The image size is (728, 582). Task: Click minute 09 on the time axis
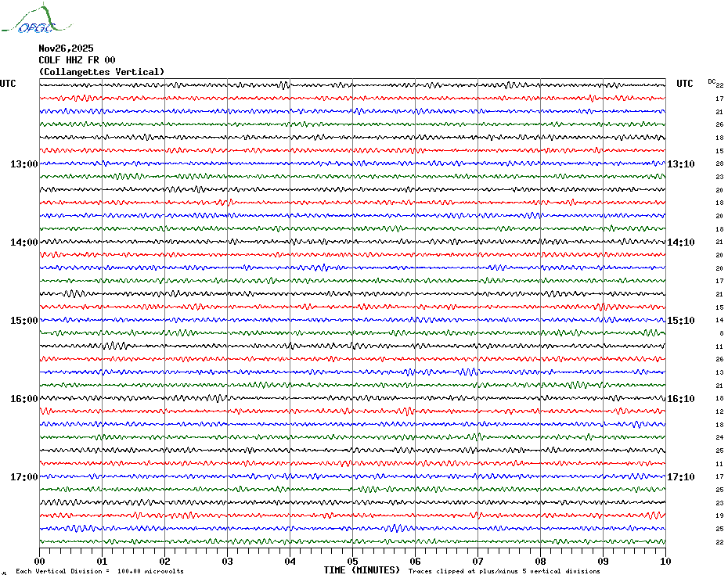[603, 561]
